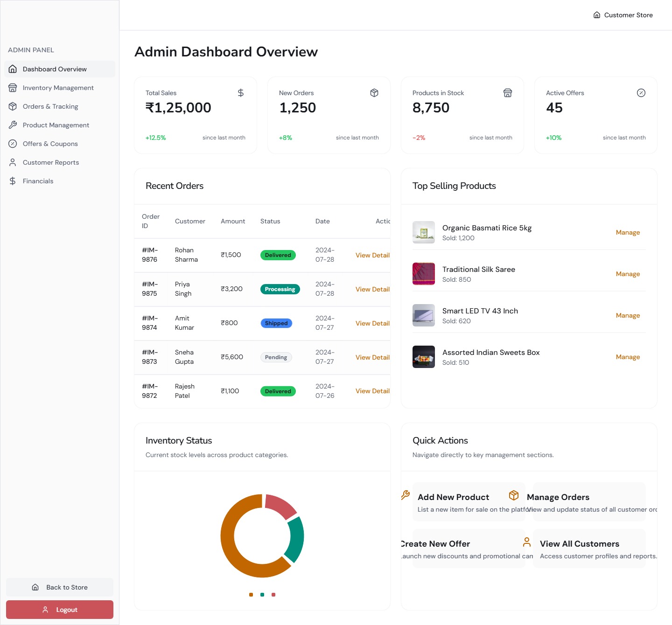Image resolution: width=672 pixels, height=625 pixels.
Task: Click Manage for Traditional Silk Saree
Action: pos(628,274)
